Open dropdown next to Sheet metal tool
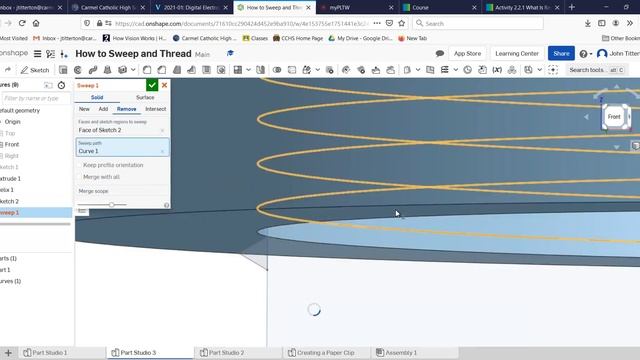This screenshot has height=360, width=640. [456, 70]
